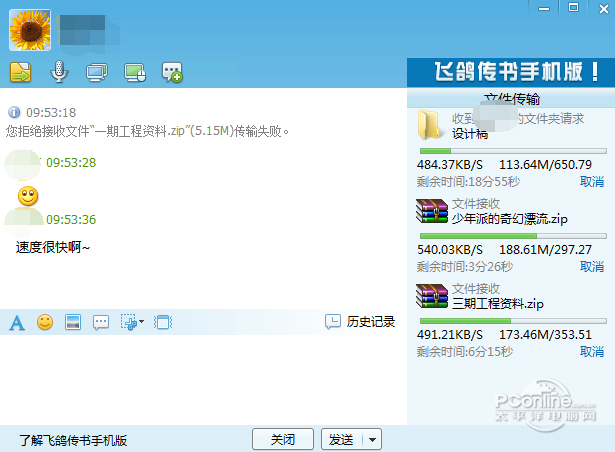Click the window shake icon

pos(163,323)
